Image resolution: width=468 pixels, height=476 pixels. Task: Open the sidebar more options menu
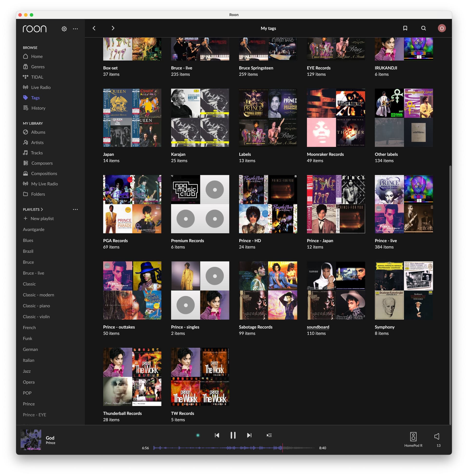[x=76, y=29]
